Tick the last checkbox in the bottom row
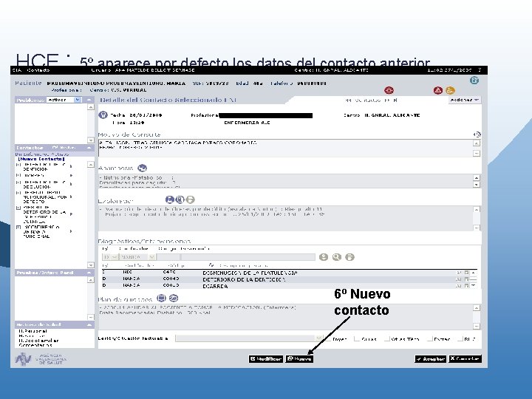 (x=460, y=338)
